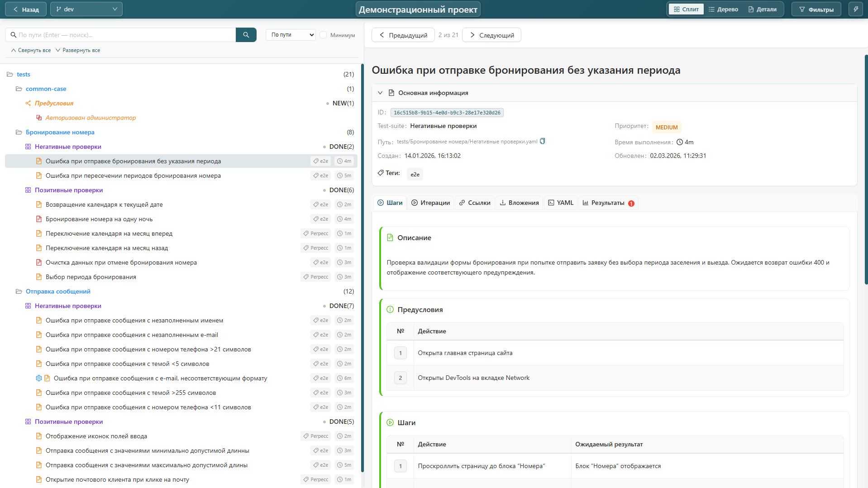Screen dimensions: 868x488
Task: Click the Предусловия shared-steps icon in the tree
Action: (28, 103)
